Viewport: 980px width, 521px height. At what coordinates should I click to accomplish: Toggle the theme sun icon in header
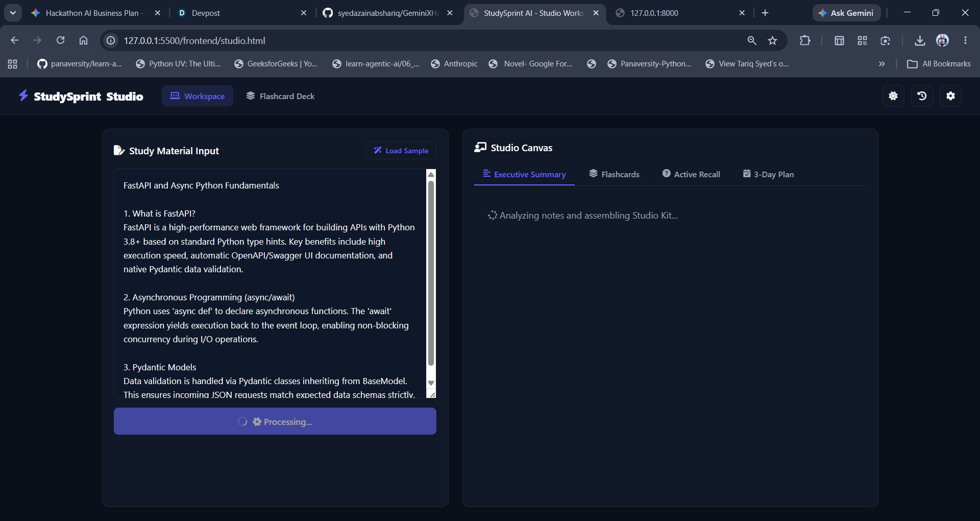tap(893, 96)
